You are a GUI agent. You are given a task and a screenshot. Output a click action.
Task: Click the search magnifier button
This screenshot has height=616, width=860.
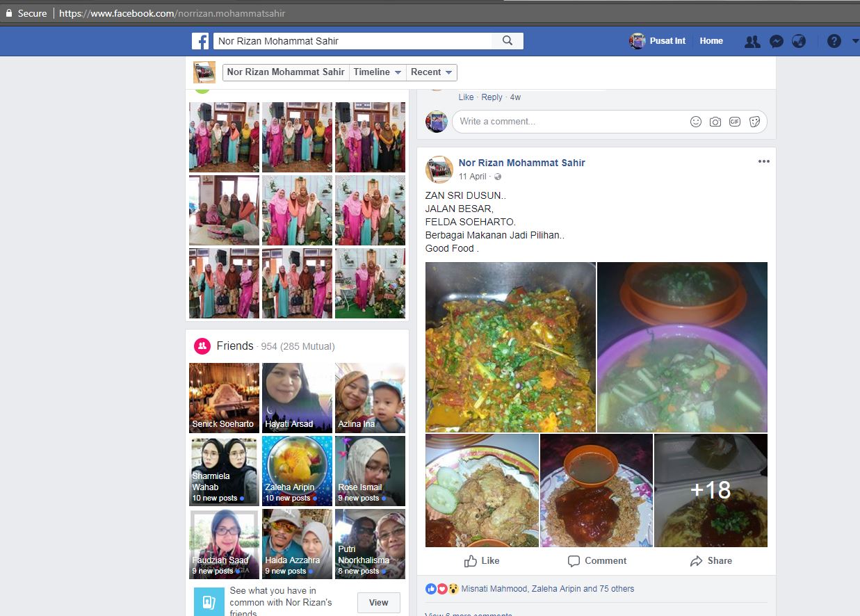[x=508, y=41]
